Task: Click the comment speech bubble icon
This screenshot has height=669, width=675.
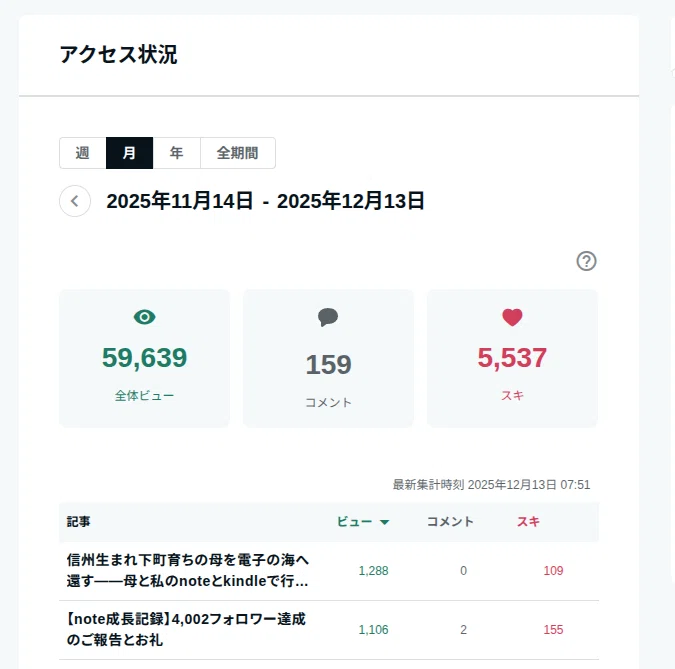Action: [328, 317]
